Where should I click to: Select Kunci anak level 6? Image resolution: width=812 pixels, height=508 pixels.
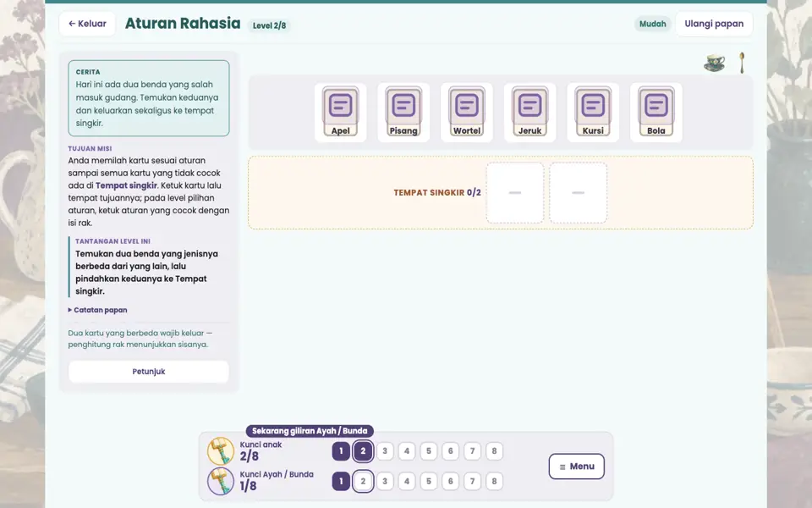tap(451, 451)
